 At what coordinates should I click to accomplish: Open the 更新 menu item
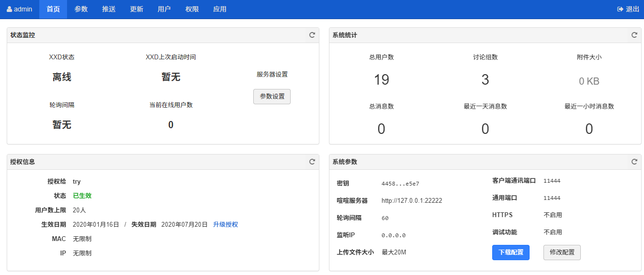click(x=136, y=9)
